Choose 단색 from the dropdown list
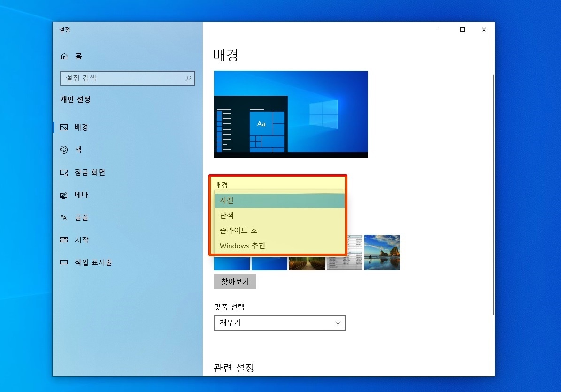561x392 pixels. coord(280,215)
